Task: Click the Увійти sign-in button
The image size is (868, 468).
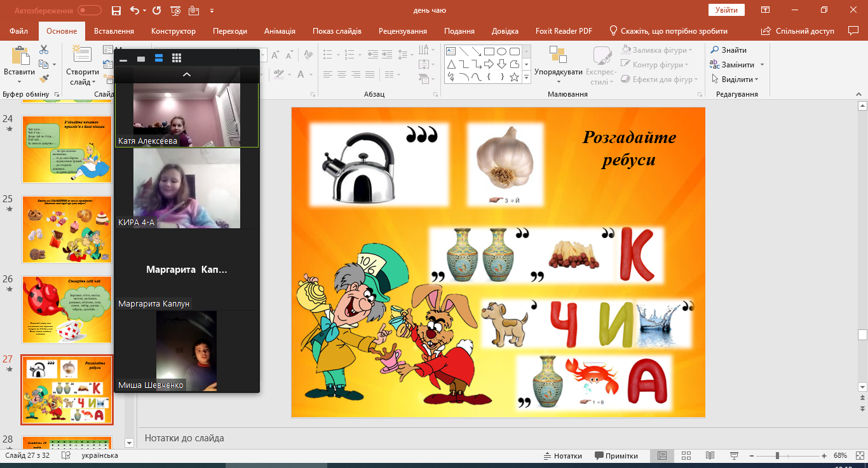Action: pyautogui.click(x=726, y=10)
